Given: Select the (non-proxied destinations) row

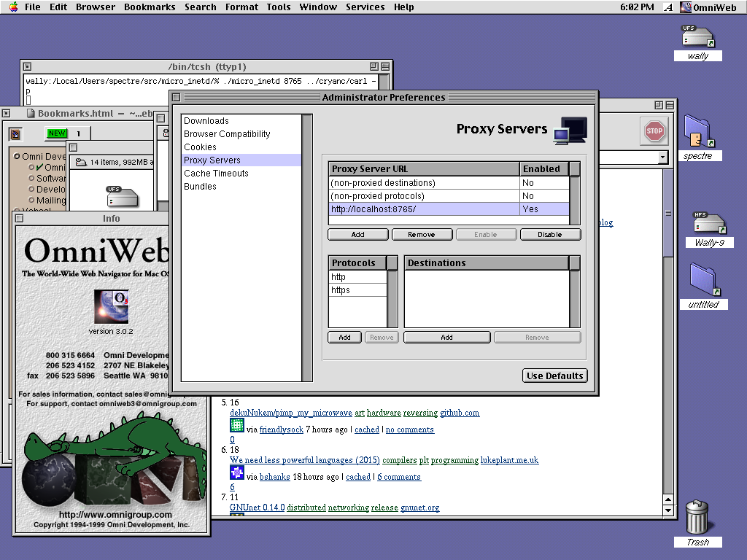Looking at the screenshot, I should (449, 183).
